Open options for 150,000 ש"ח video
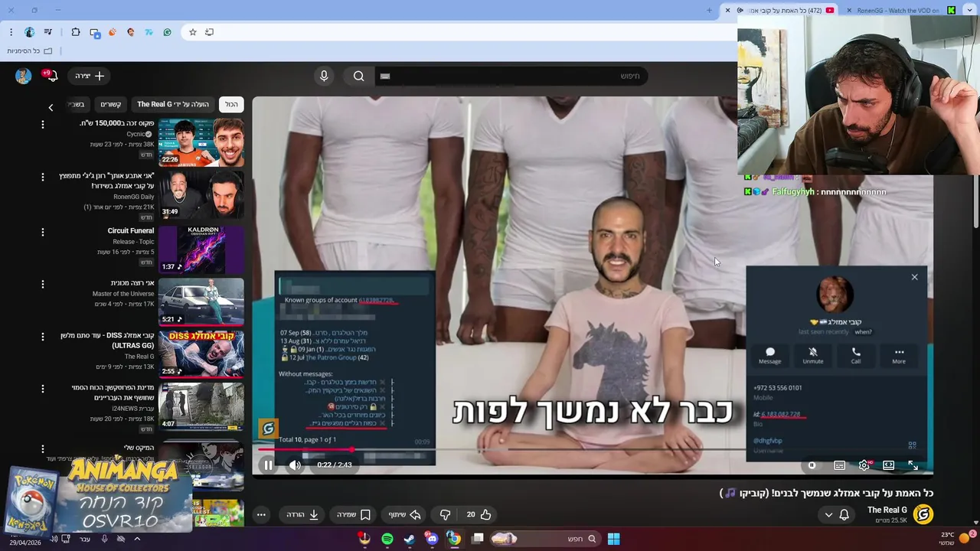The height and width of the screenshot is (551, 980). (x=43, y=124)
